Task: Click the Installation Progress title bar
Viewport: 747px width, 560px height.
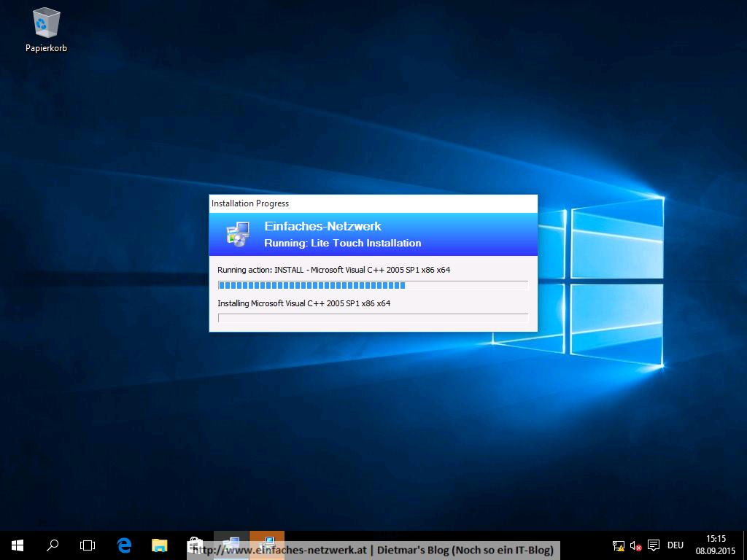Action: click(x=373, y=203)
